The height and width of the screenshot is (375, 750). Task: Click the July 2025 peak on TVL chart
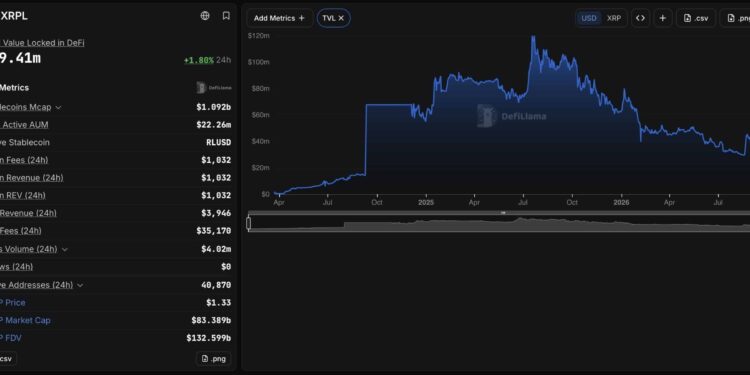533,37
